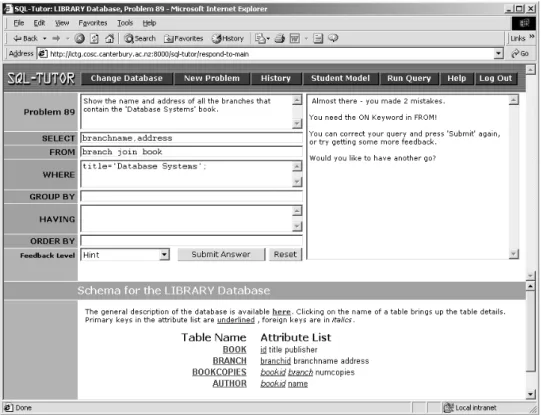
Task: Follow the 'here' database description link
Action: [282, 312]
